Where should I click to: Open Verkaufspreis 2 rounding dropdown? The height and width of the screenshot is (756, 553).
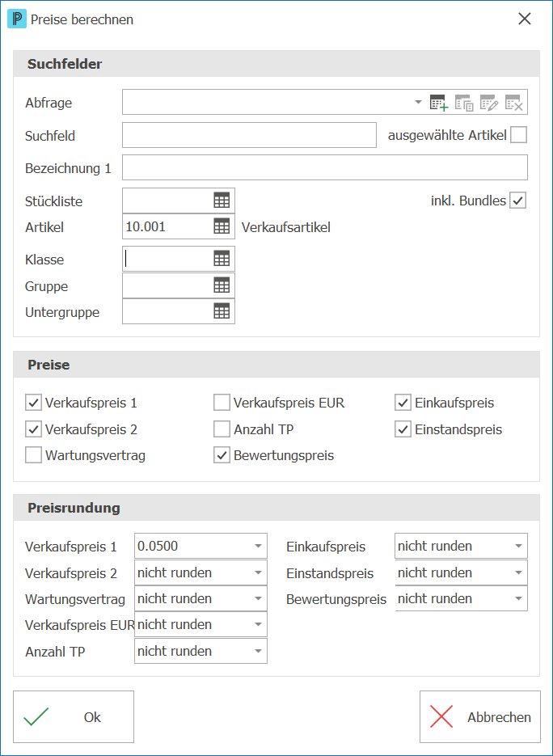click(x=259, y=572)
